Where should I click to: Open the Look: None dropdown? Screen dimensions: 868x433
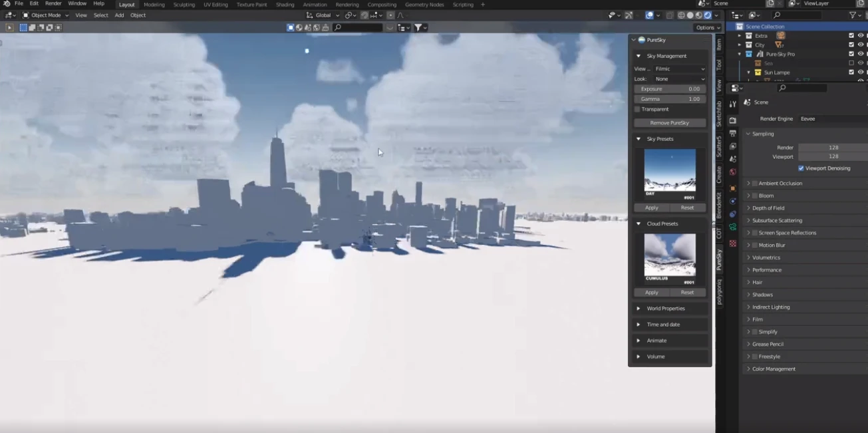(x=678, y=78)
